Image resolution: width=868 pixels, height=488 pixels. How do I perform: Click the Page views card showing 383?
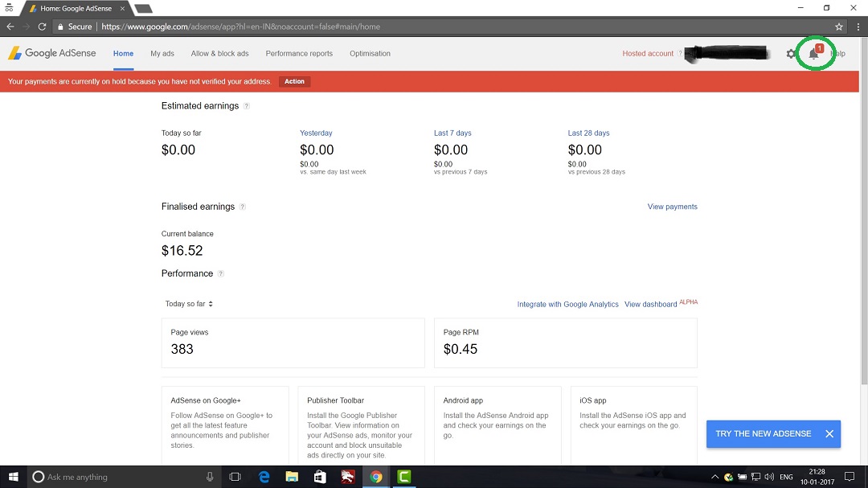point(293,342)
